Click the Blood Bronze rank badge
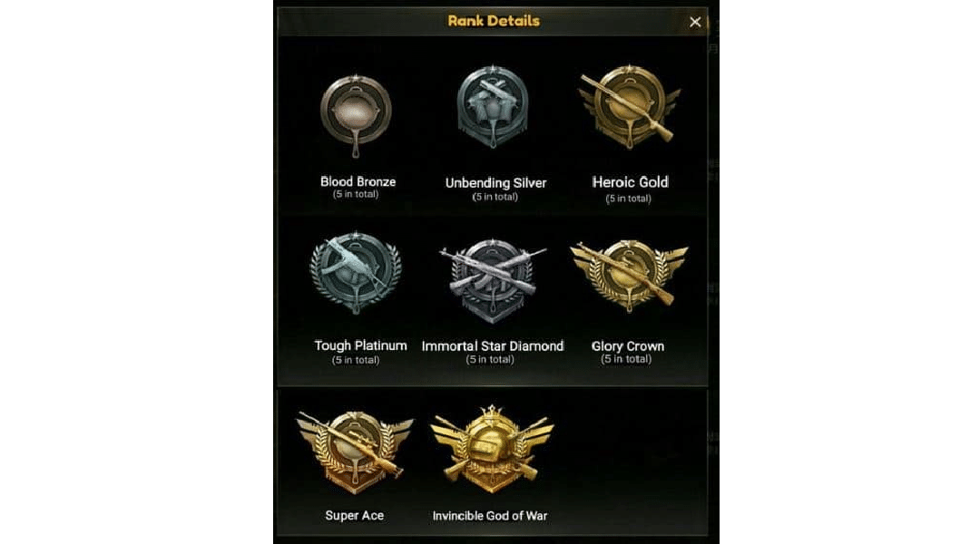Screen dimensions: 980x544 coord(356,115)
